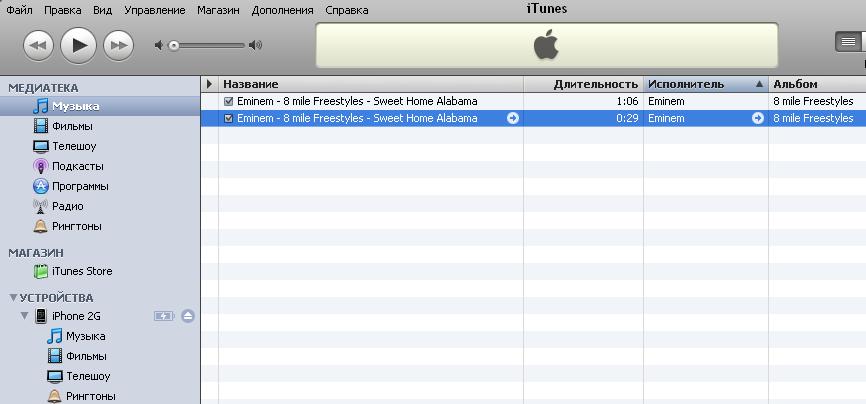
Task: Open the Файл menu
Action: coord(19,10)
